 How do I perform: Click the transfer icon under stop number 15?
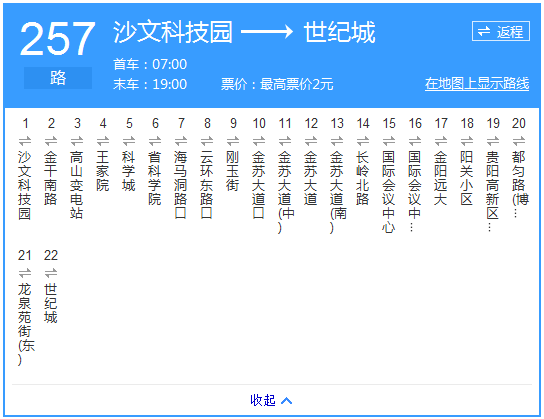pyautogui.click(x=389, y=141)
